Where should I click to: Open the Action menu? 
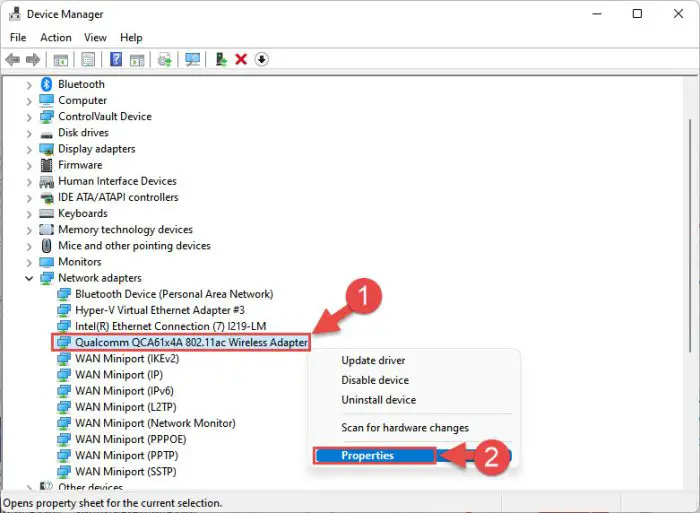pyautogui.click(x=56, y=38)
